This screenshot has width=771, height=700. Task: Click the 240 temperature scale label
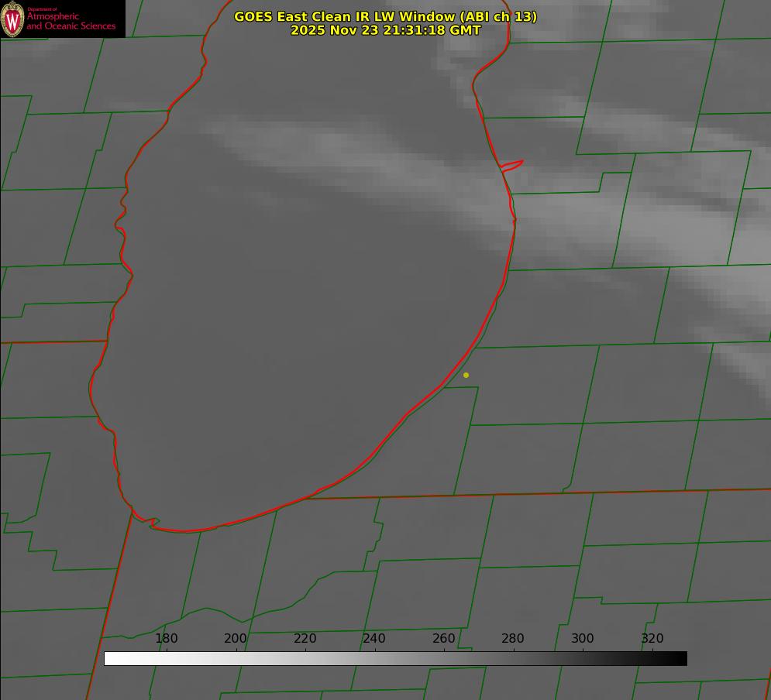pos(374,639)
